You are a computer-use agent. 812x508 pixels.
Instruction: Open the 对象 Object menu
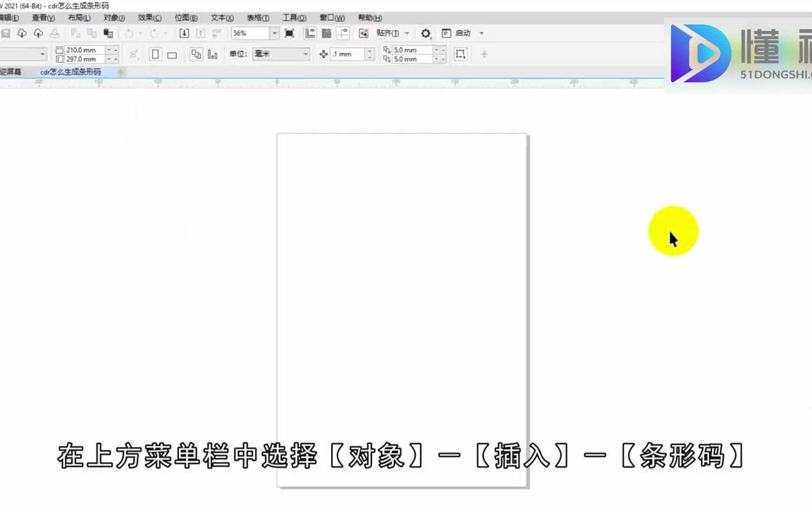[114, 18]
